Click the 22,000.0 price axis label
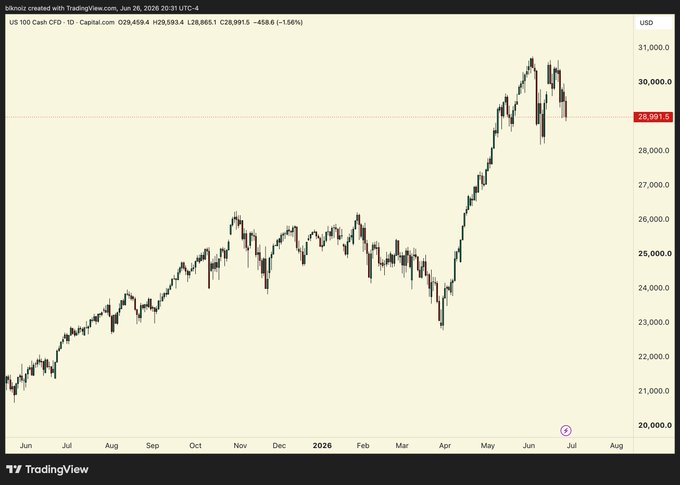This screenshot has width=680, height=485. click(x=654, y=357)
